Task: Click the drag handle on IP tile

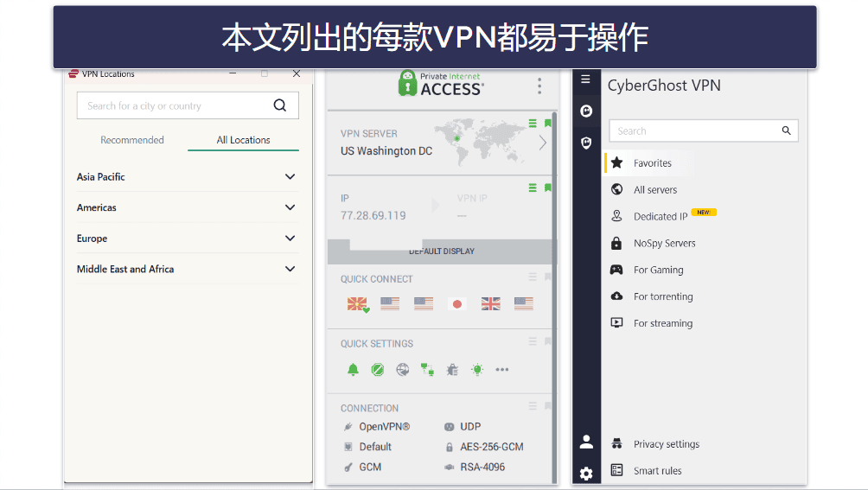Action: coord(533,188)
